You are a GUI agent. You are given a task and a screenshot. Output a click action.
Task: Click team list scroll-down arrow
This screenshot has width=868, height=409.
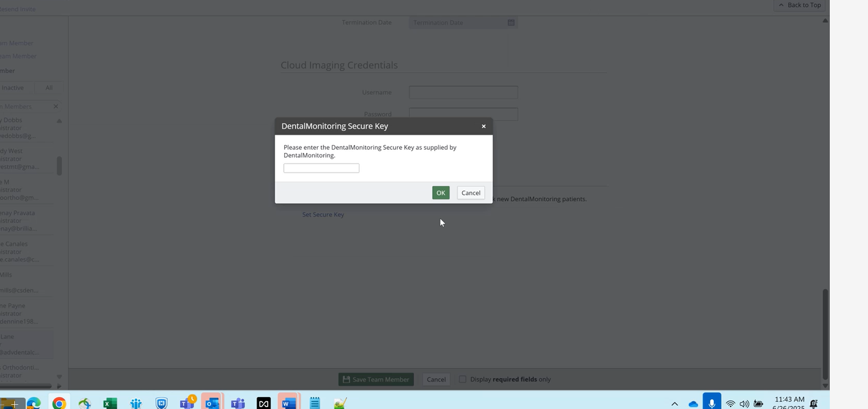tap(59, 376)
